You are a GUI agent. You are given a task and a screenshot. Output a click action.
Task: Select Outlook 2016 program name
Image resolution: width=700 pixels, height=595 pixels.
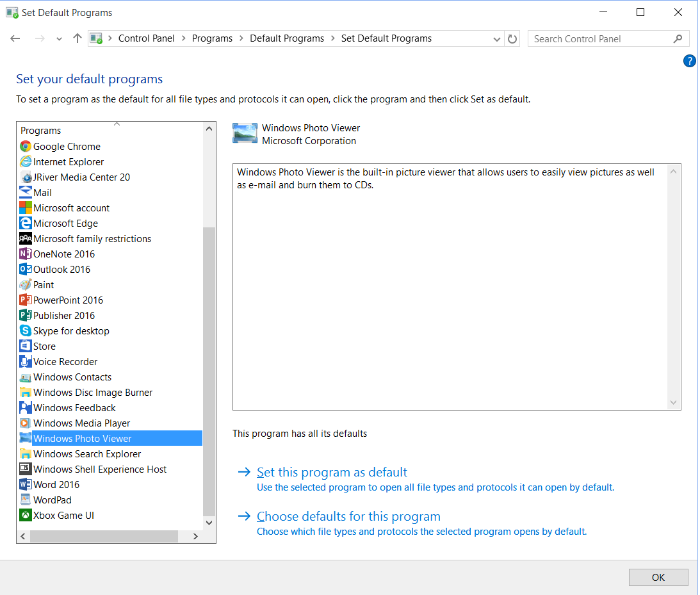click(x=61, y=269)
